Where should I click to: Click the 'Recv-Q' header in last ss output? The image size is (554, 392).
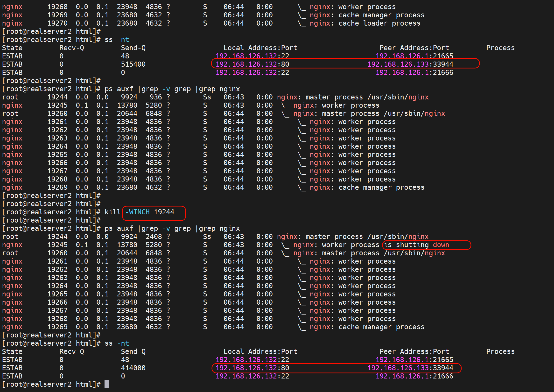coord(71,352)
